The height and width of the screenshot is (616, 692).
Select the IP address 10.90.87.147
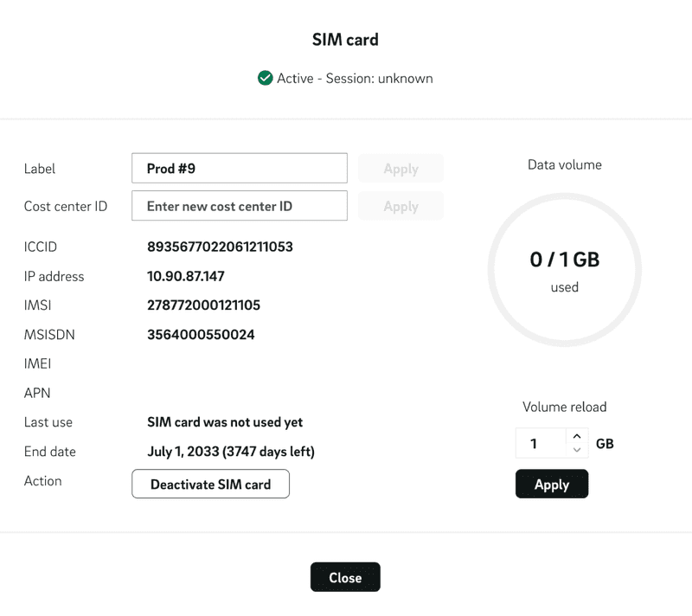184,276
